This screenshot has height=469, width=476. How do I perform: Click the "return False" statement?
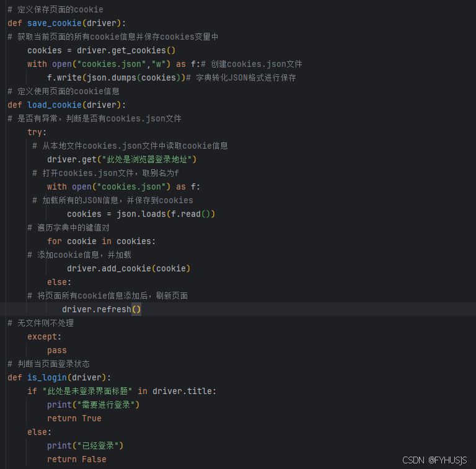(76, 460)
